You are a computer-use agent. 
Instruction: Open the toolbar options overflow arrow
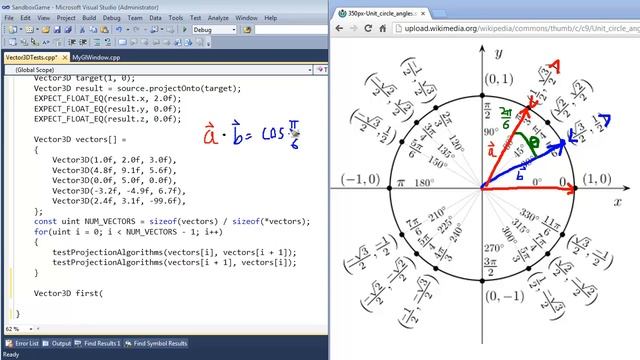[209, 42]
